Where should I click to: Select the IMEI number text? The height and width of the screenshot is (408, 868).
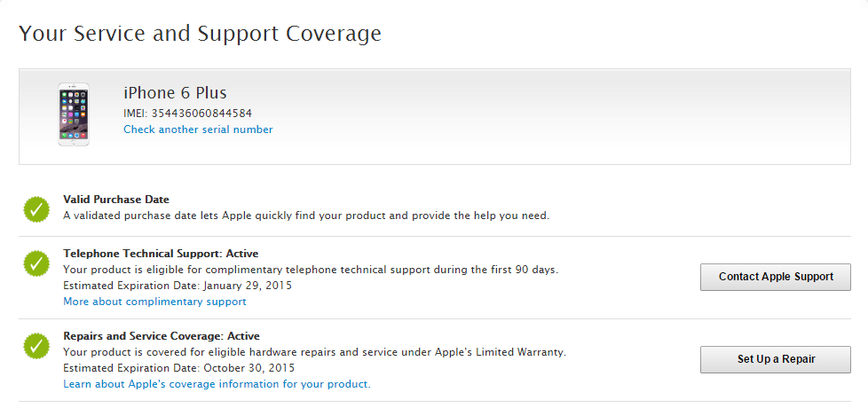pos(187,113)
